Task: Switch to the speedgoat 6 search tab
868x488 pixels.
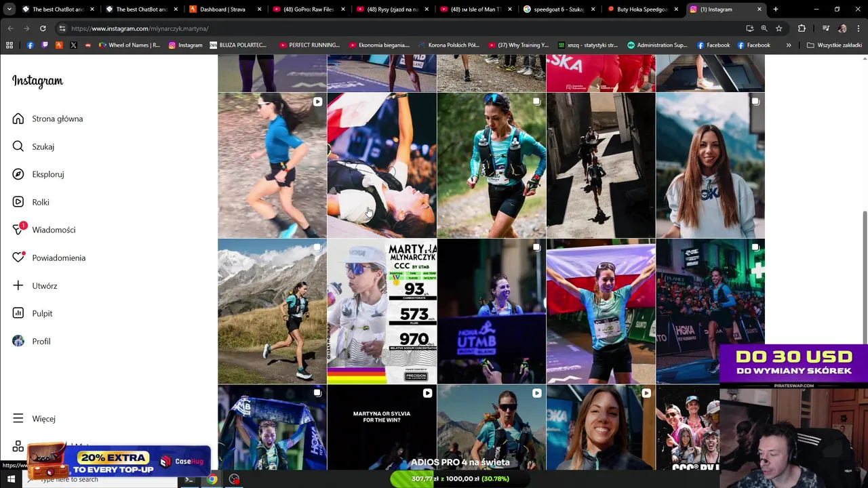Action: [x=559, y=9]
